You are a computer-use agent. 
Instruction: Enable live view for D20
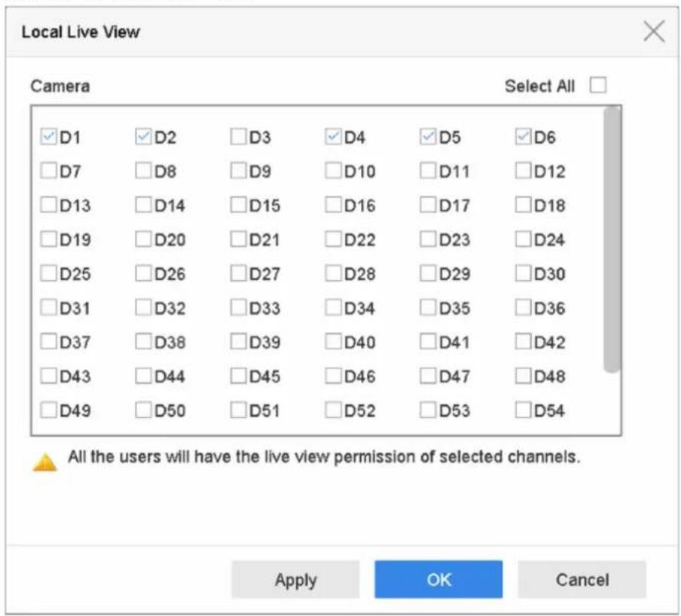143,239
